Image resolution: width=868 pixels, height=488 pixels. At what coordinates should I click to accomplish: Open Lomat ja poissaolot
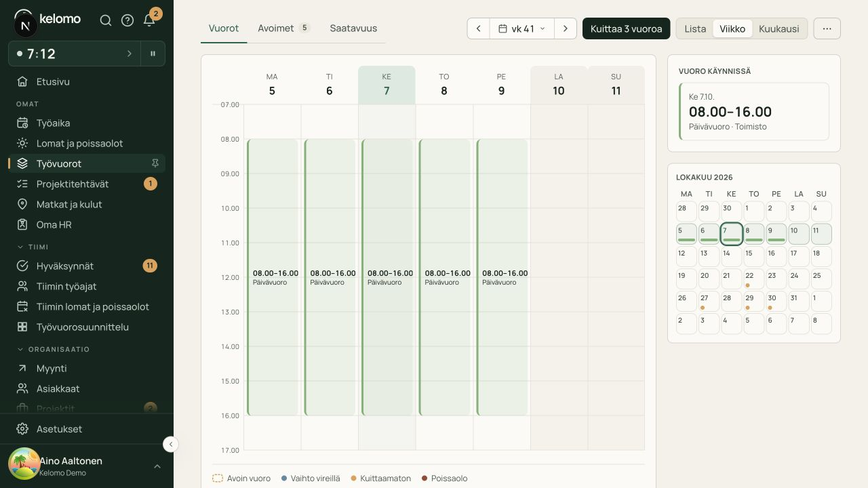(87, 144)
